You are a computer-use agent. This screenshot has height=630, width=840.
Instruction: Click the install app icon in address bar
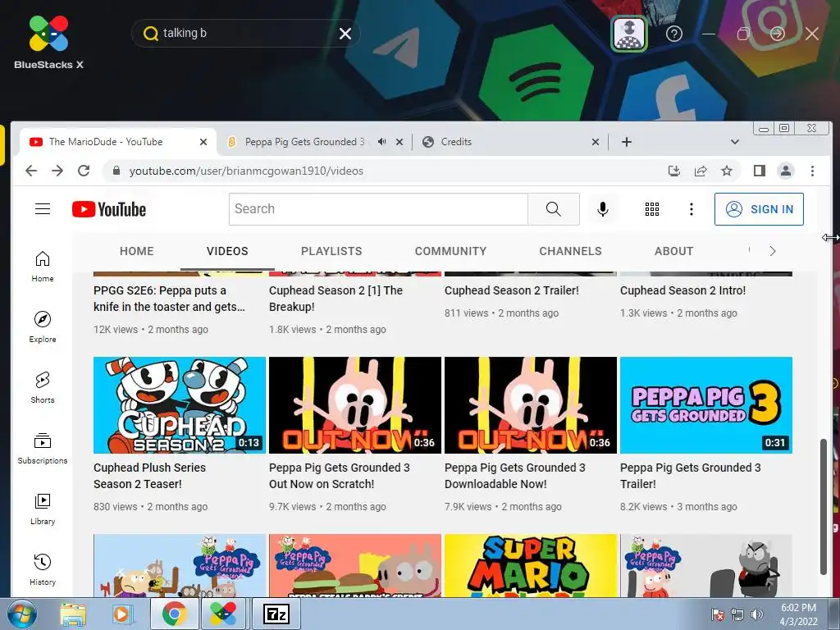click(674, 171)
